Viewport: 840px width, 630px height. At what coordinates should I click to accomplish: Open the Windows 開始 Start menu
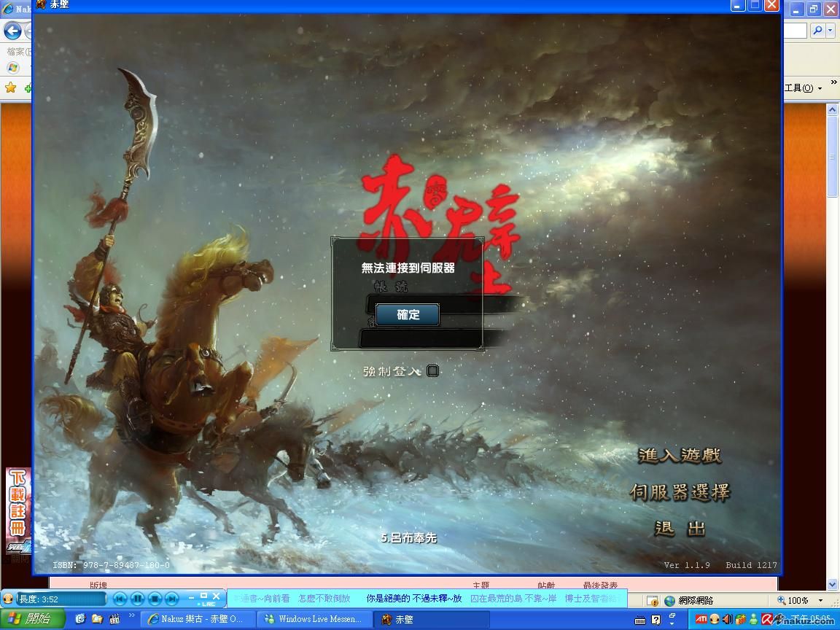pyautogui.click(x=32, y=619)
